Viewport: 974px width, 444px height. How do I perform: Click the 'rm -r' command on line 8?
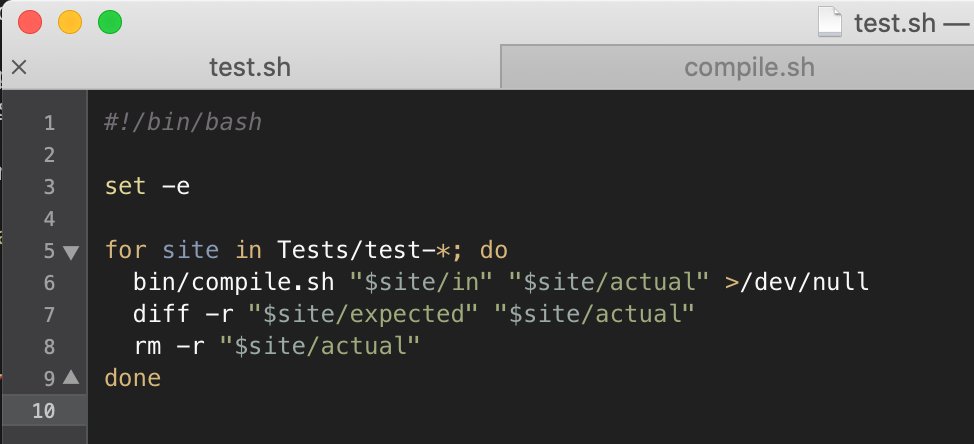170,347
